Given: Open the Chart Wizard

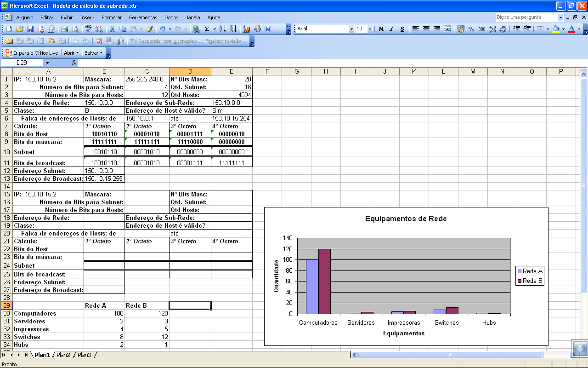Looking at the screenshot, I should (247, 29).
